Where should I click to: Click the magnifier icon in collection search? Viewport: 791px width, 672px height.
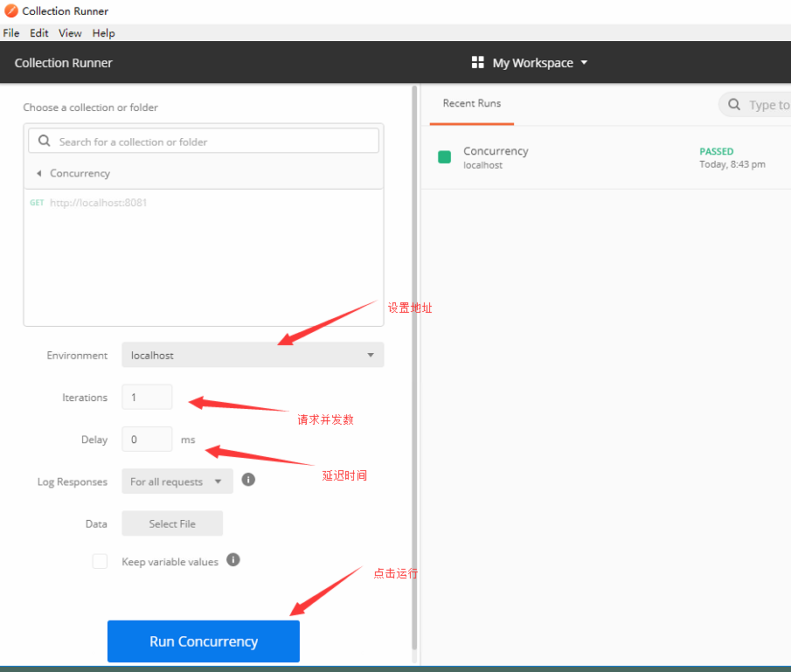(x=45, y=141)
